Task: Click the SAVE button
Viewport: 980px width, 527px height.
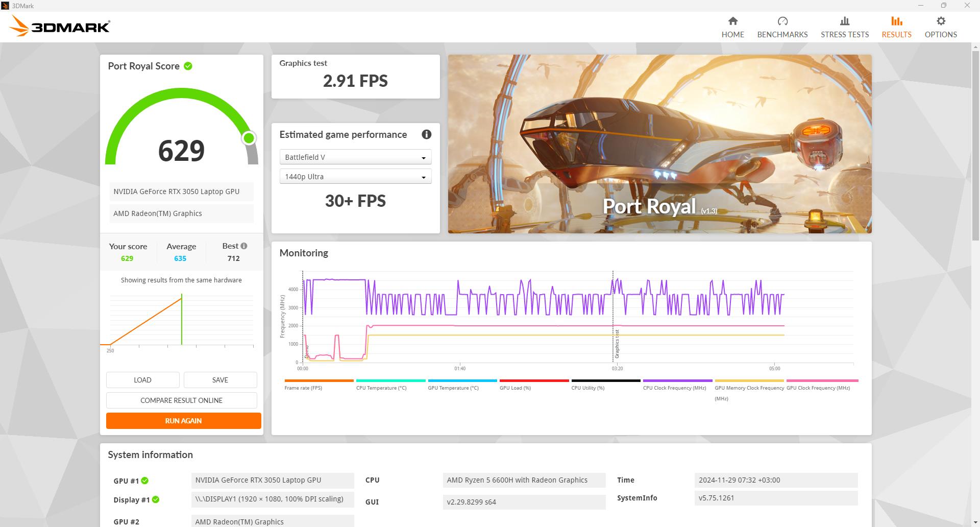Action: [220, 380]
